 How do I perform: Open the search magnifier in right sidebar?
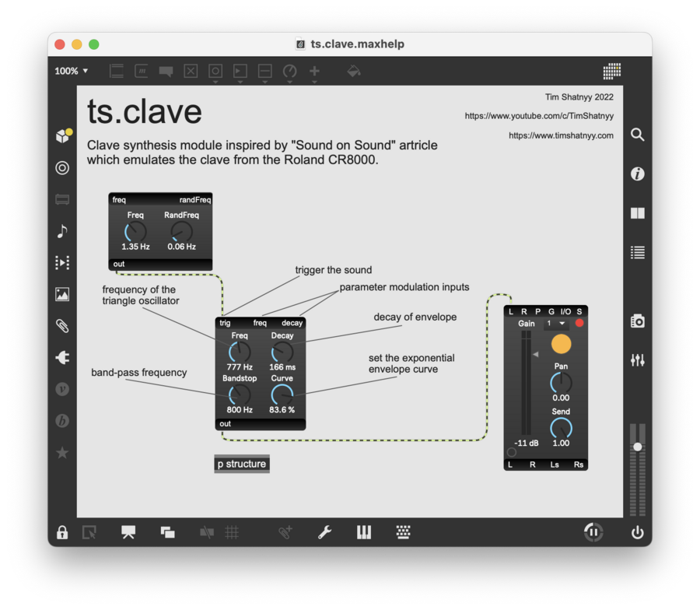click(638, 135)
